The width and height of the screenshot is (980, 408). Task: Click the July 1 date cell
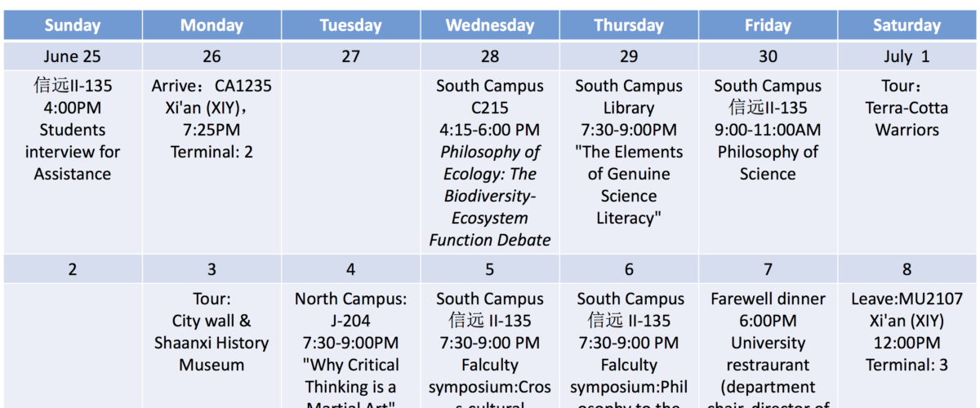(906, 56)
